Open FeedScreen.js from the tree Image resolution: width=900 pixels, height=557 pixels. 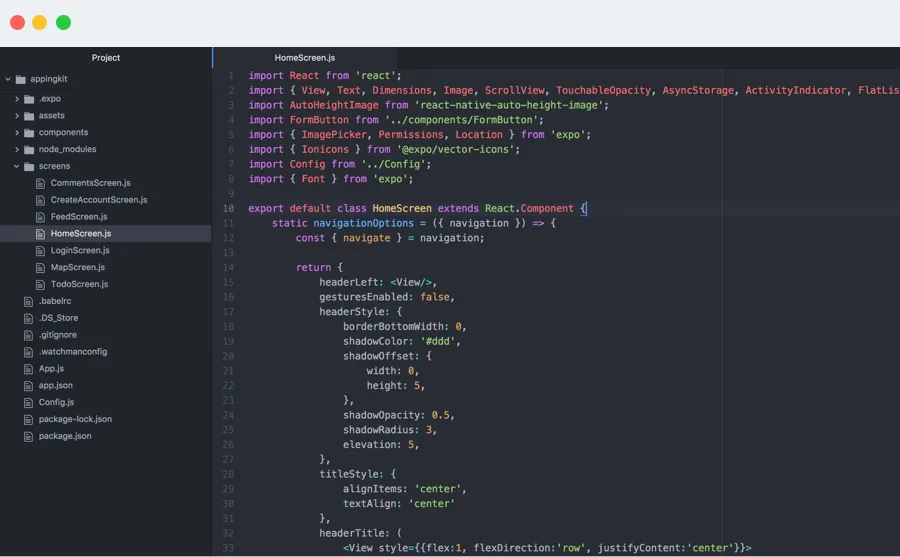point(79,217)
